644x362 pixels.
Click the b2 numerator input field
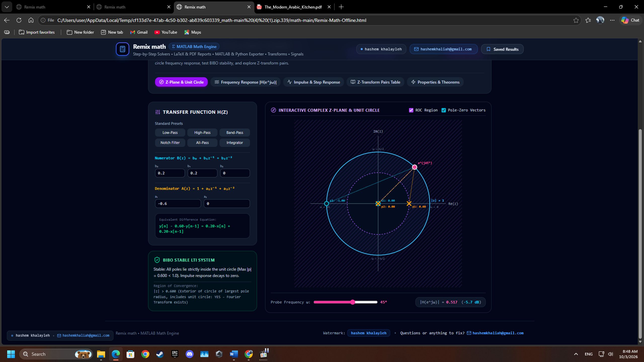pyautogui.click(x=235, y=173)
